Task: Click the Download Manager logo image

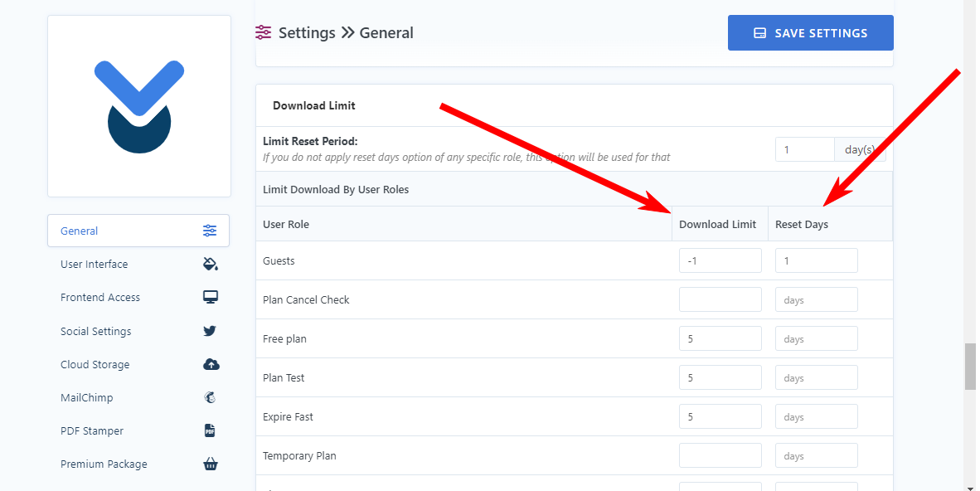Action: [x=139, y=106]
